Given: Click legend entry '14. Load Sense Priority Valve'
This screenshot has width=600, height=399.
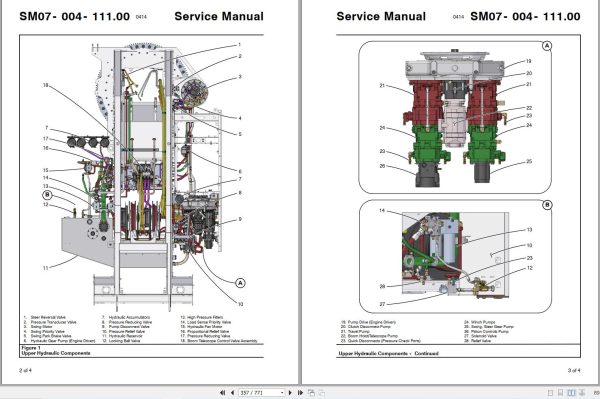Looking at the screenshot, I should tap(206, 322).
